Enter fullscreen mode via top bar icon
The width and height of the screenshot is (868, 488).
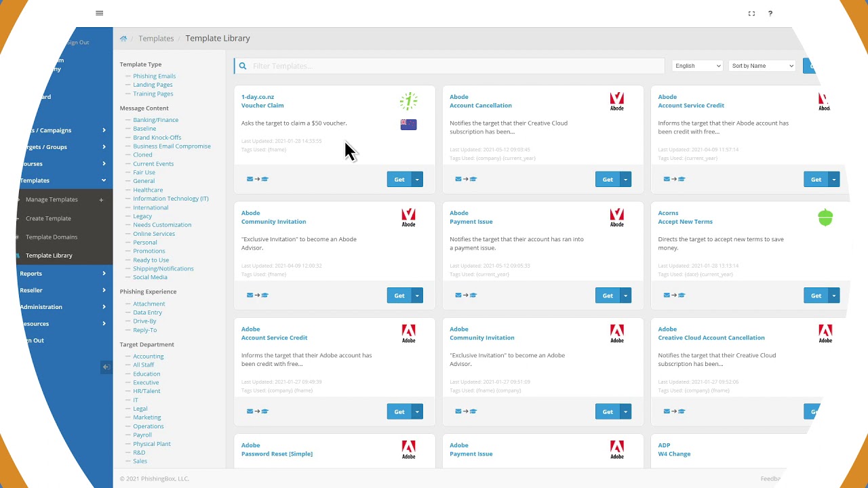click(751, 14)
